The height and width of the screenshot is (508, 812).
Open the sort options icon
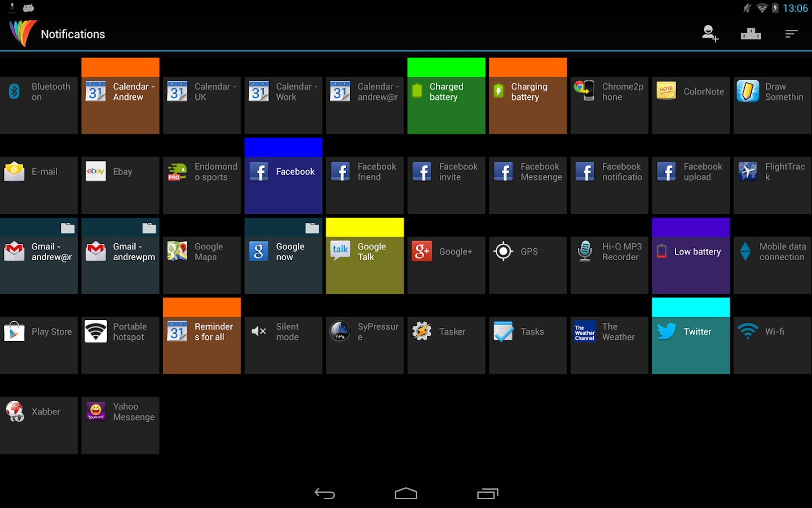point(791,34)
